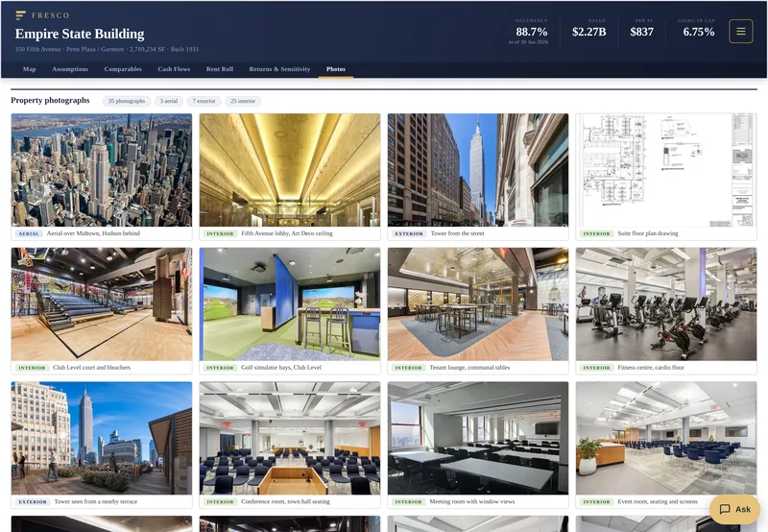Open the Assumptions tab
This screenshot has width=768, height=532.
(70, 69)
